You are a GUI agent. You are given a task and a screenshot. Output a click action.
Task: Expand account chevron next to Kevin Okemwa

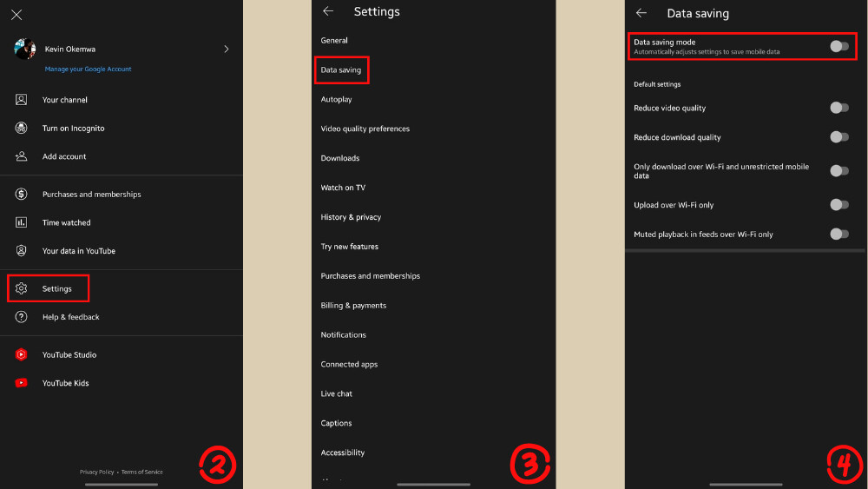point(227,50)
